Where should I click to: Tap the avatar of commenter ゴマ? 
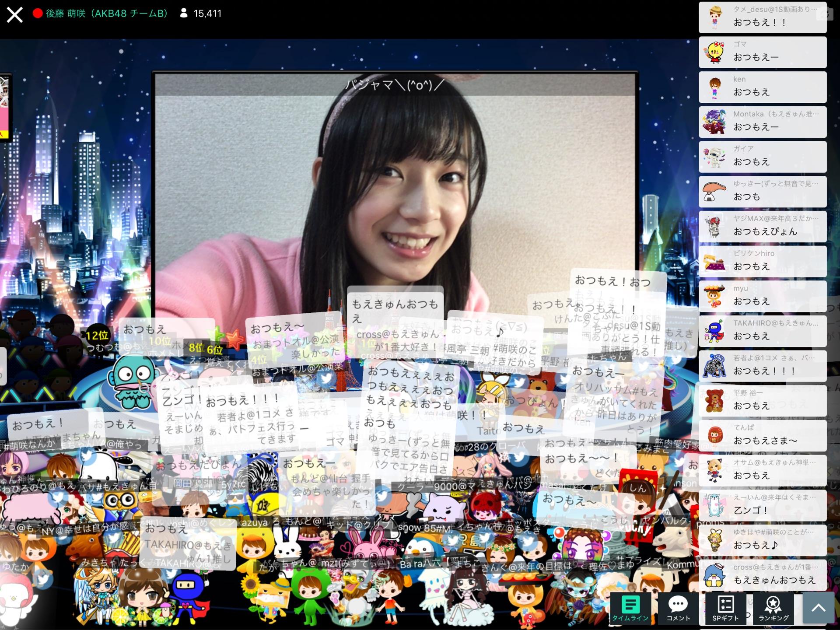tap(714, 52)
